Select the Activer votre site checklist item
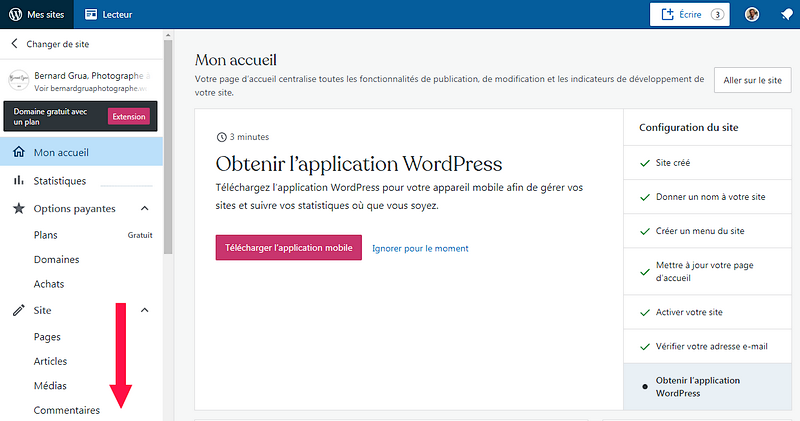 (688, 312)
